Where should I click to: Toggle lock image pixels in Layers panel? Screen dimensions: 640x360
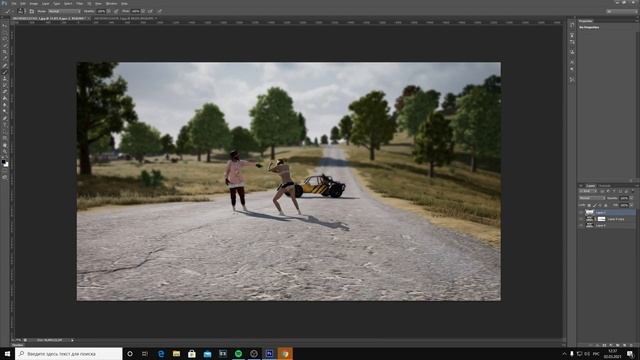594,205
